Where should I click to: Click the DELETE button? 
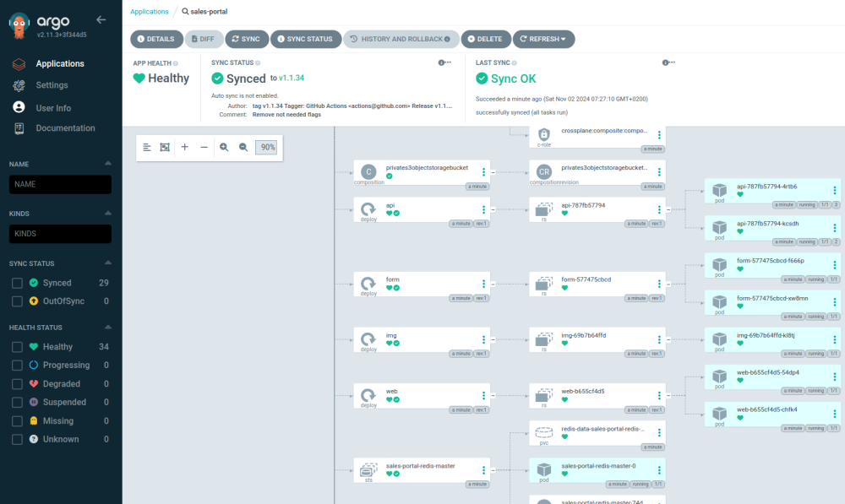485,40
